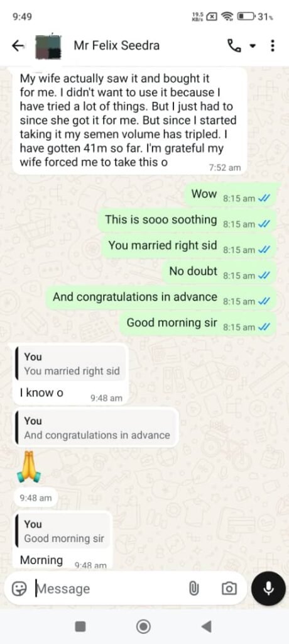The image size is (289, 644).
Task: Tap the quoted "Good morning sir" reply
Action: pos(62,531)
